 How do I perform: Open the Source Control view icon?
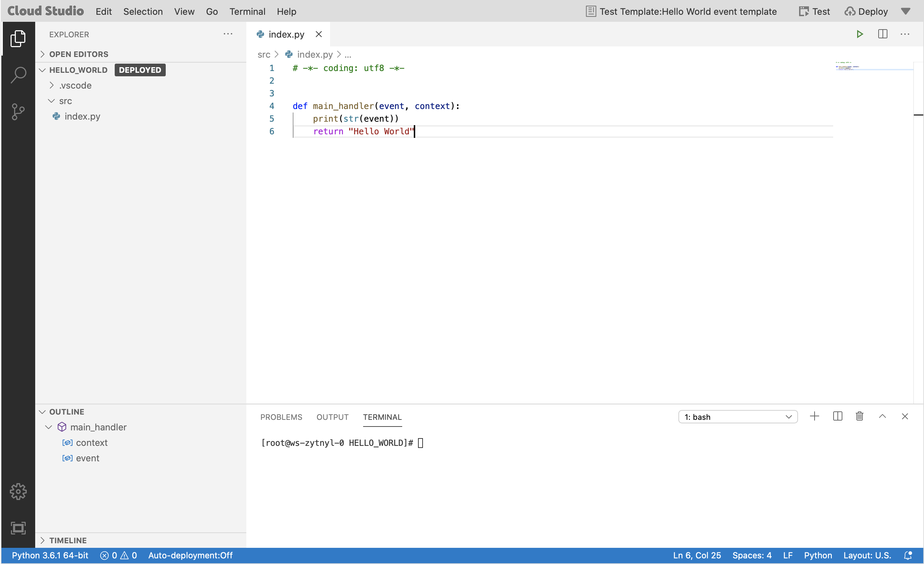[18, 111]
